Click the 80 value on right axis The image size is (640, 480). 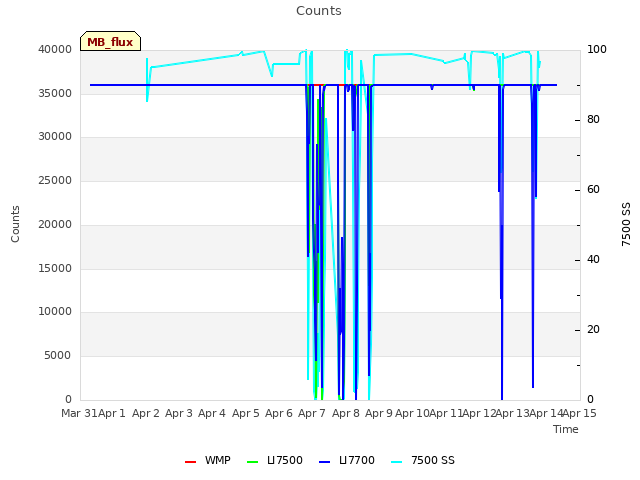tap(593, 120)
